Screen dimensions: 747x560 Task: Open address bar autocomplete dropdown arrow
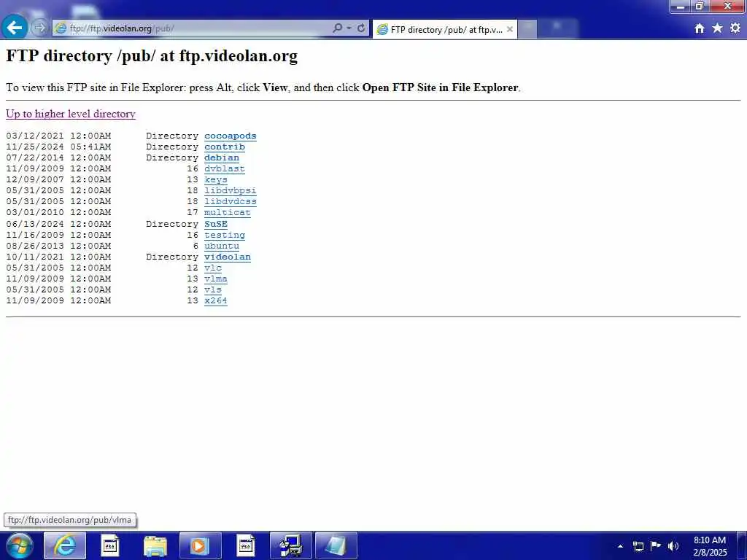pyautogui.click(x=349, y=28)
